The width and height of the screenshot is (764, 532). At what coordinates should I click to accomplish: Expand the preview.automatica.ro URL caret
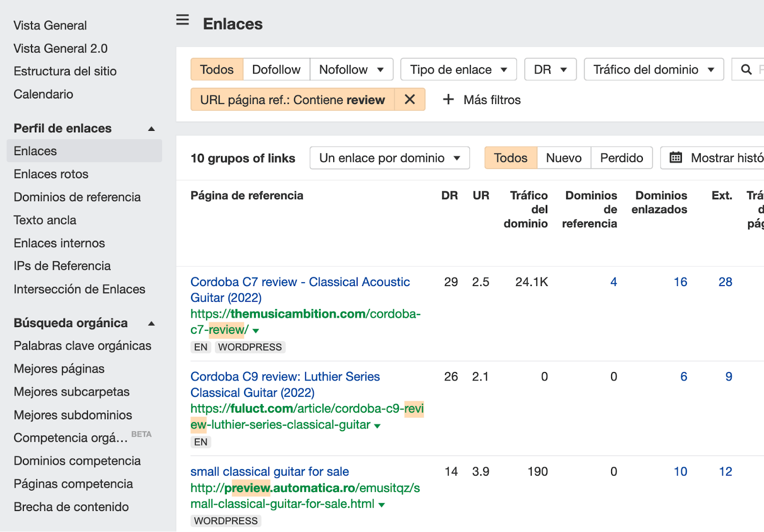tap(382, 505)
